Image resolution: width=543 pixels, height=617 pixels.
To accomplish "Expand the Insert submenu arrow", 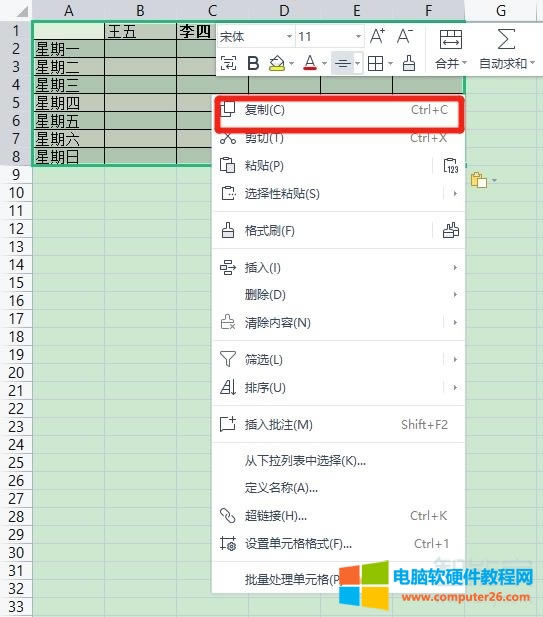I will (455, 268).
